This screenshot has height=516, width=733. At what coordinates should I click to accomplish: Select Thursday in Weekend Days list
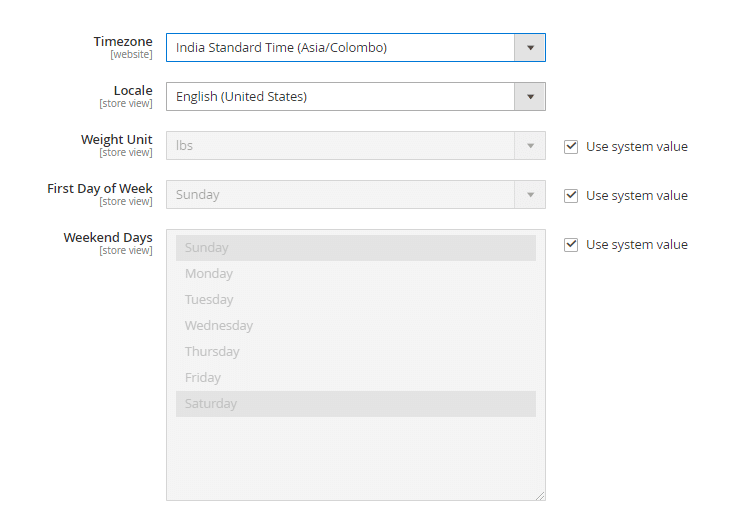click(356, 351)
